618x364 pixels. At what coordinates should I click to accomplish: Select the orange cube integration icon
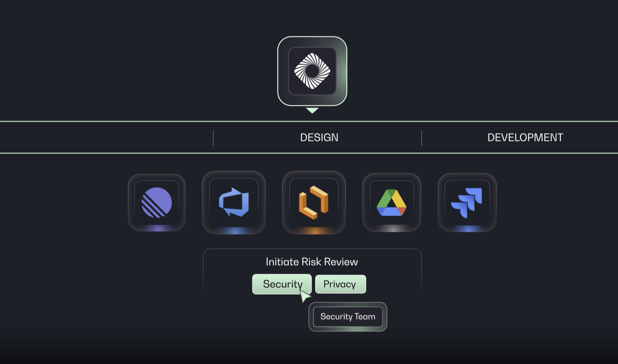[x=314, y=202]
